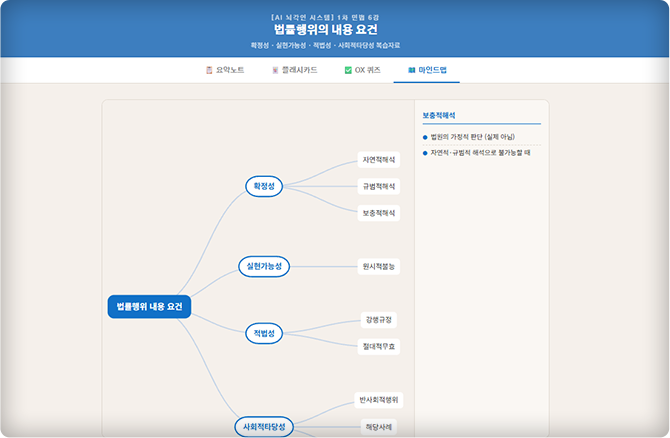Click the header subtitle listing 확정성 · 실현가능성

[x=326, y=45]
